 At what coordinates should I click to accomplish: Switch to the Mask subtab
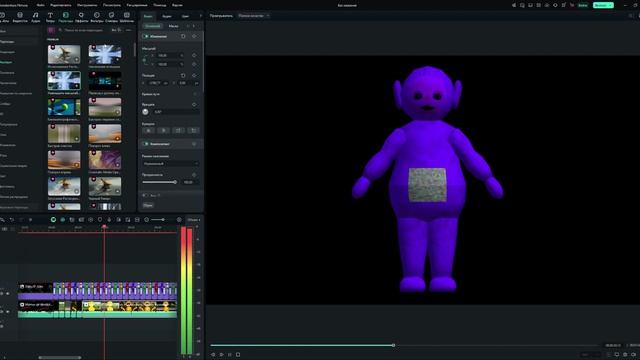pyautogui.click(x=173, y=26)
